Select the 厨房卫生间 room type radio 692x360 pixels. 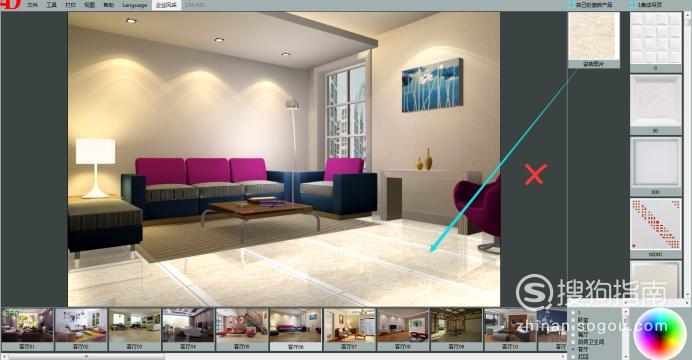[x=574, y=341]
